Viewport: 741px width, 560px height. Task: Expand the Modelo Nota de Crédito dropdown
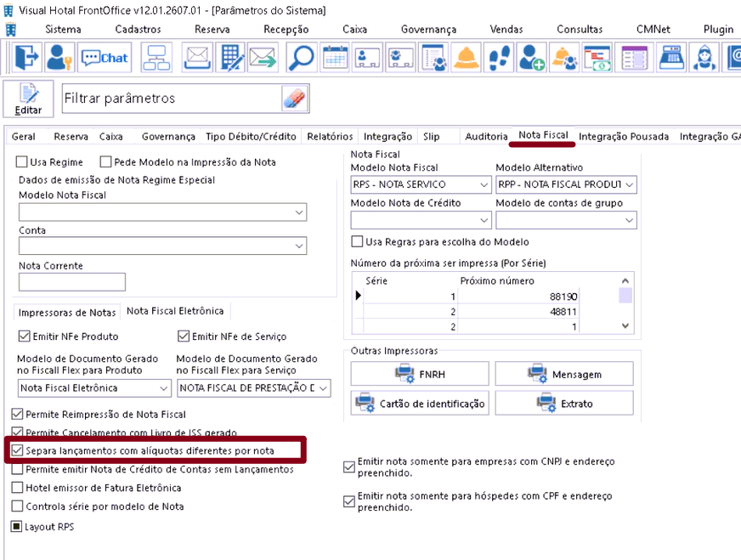click(484, 220)
